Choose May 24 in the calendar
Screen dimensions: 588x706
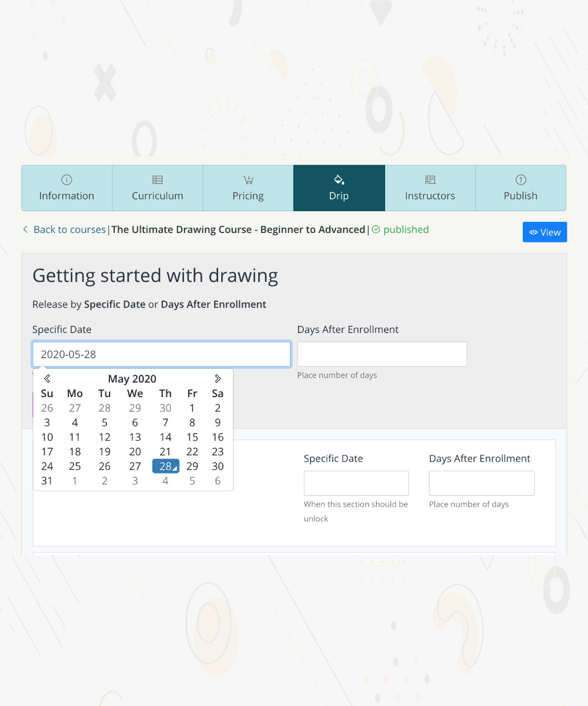[47, 467]
